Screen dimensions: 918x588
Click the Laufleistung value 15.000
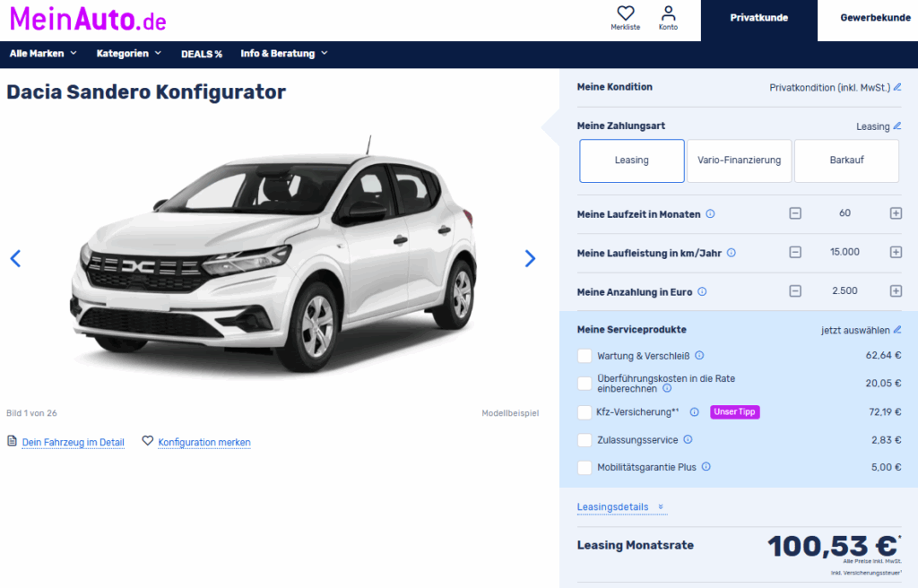pos(844,252)
